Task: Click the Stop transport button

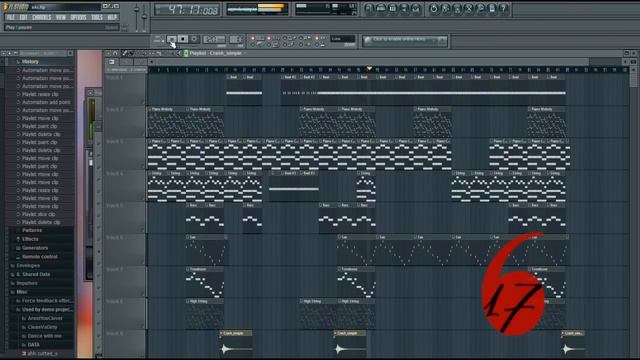Action: (183, 39)
